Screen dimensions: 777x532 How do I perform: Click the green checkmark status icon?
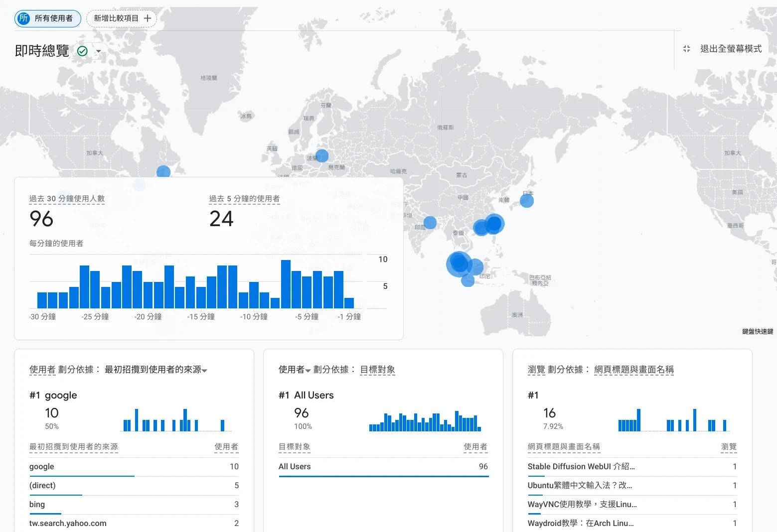click(x=83, y=51)
